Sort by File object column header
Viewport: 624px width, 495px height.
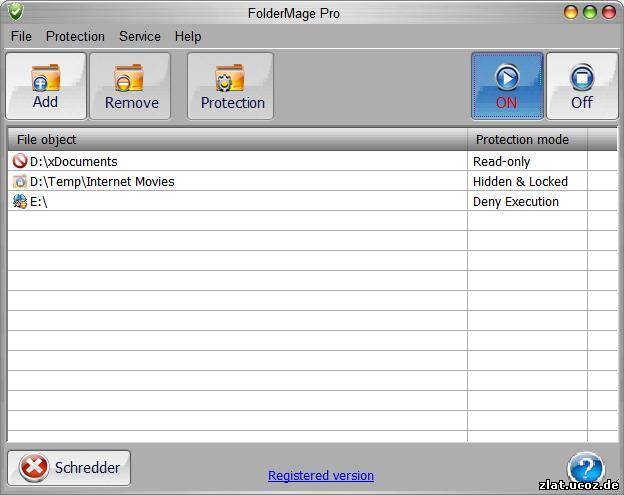coord(237,139)
